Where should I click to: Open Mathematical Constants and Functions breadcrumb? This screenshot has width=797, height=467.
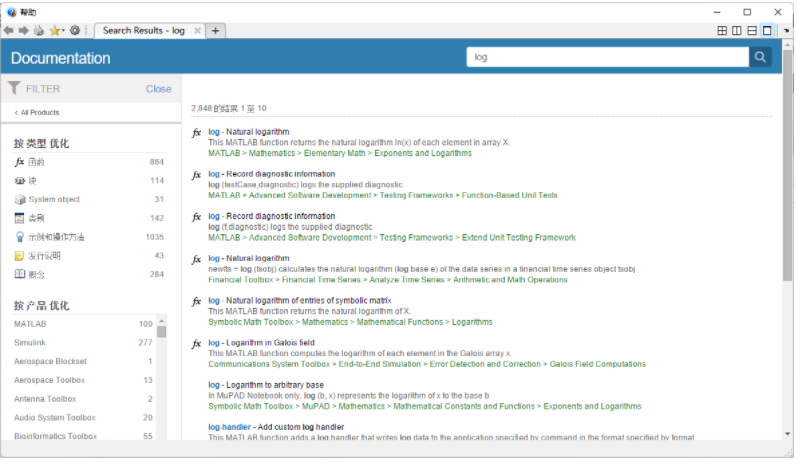(x=464, y=407)
